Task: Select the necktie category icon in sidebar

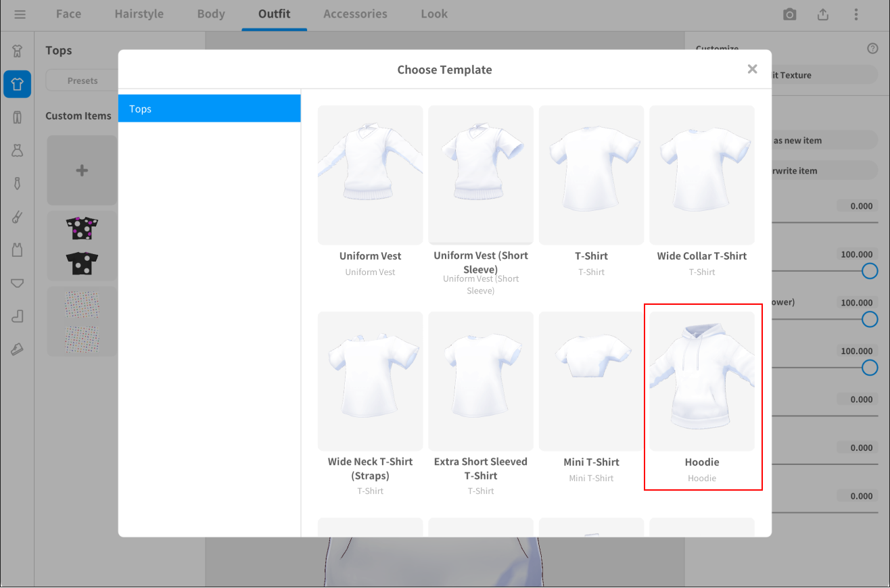Action: [17, 184]
